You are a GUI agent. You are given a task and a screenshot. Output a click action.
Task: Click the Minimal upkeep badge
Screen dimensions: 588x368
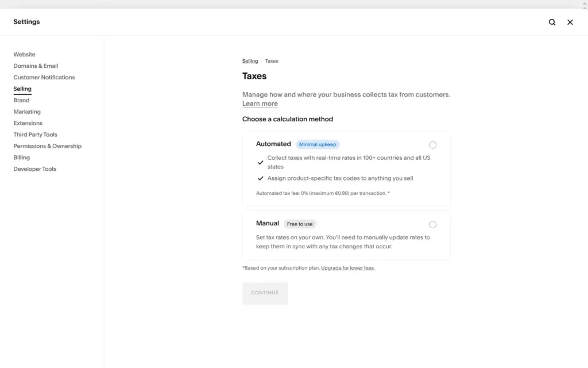coord(318,144)
